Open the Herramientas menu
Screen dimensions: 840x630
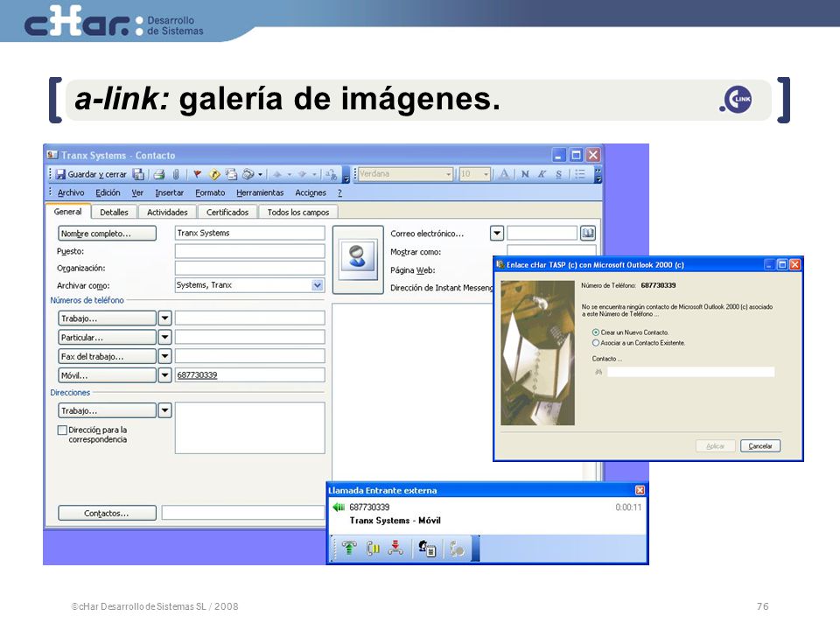260,192
